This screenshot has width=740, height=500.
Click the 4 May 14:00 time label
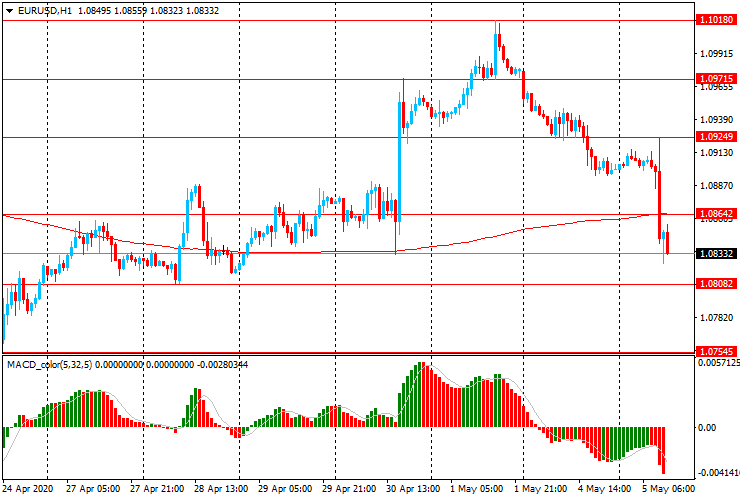pyautogui.click(x=605, y=489)
